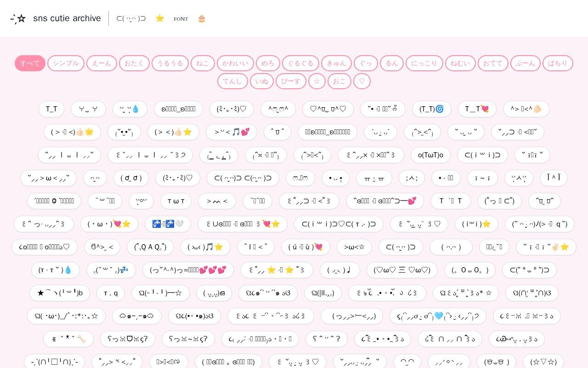The image size is (588, 368).
Task: Copy the > ᨓ < kaomoji
Action: (217, 201)
